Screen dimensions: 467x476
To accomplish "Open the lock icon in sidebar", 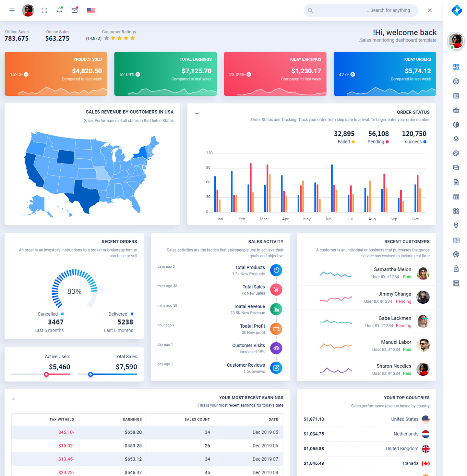I will (x=456, y=269).
